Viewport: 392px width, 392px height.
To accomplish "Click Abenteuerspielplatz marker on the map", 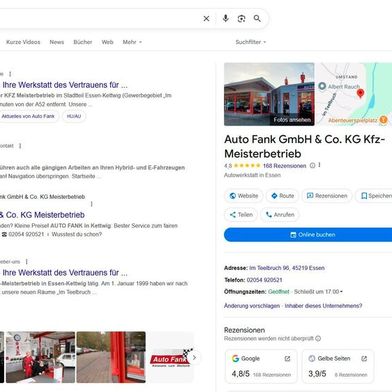I will coord(384,120).
